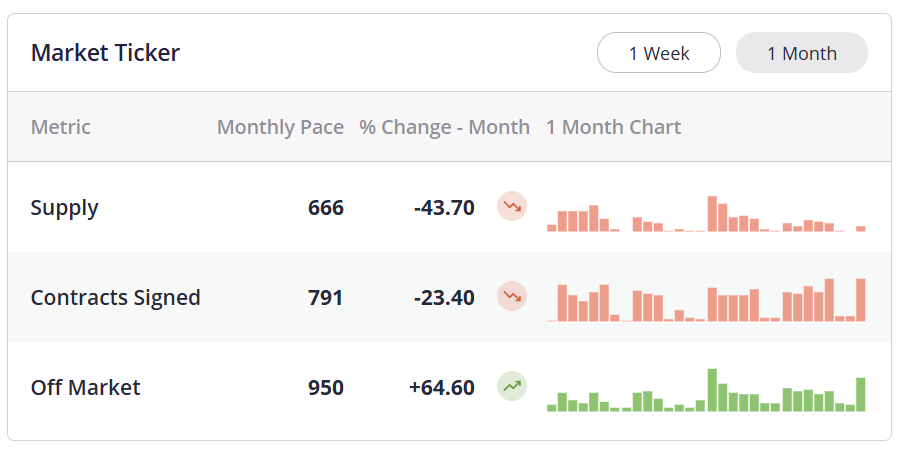
Task: Click the Off Market metric label
Action: [86, 387]
